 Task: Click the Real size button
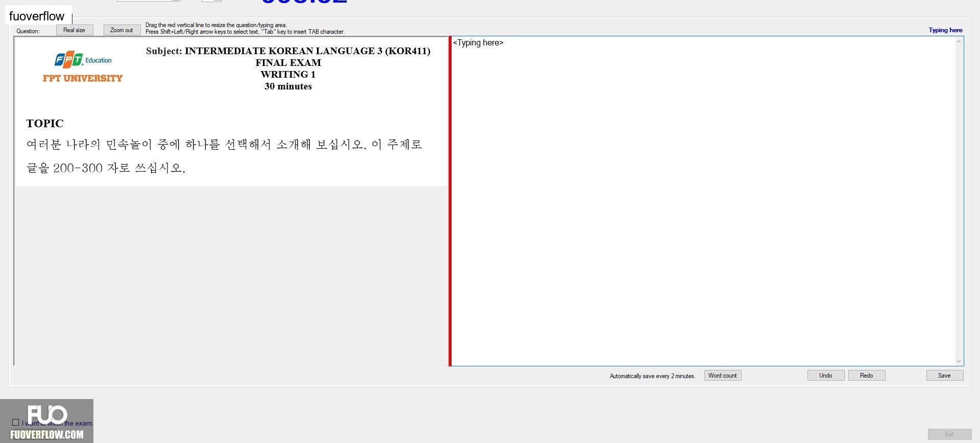click(x=75, y=30)
